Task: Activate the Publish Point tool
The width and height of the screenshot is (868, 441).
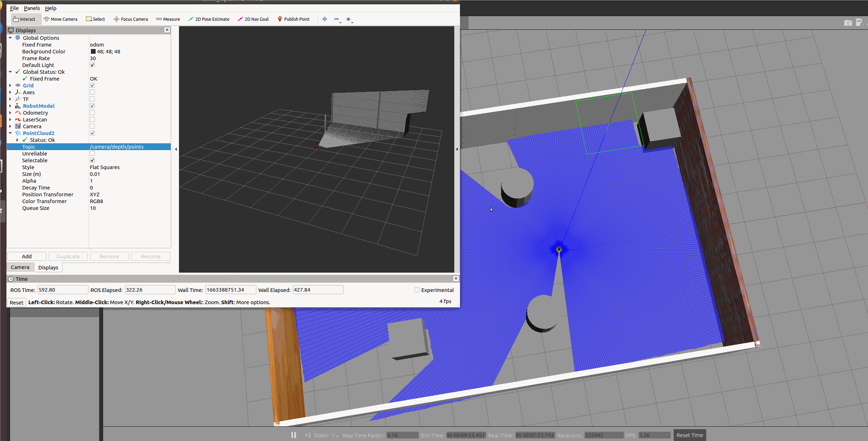Action: click(x=294, y=19)
